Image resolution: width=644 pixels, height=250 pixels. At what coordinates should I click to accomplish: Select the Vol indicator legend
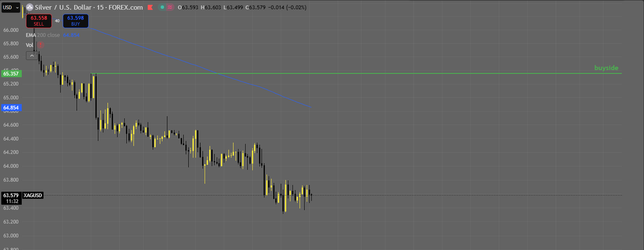click(30, 45)
